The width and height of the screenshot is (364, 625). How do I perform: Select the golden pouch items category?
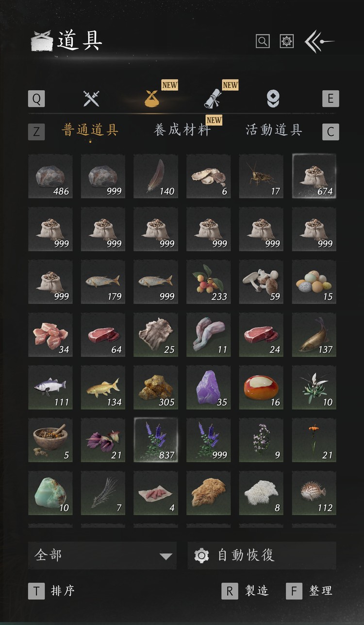point(152,99)
